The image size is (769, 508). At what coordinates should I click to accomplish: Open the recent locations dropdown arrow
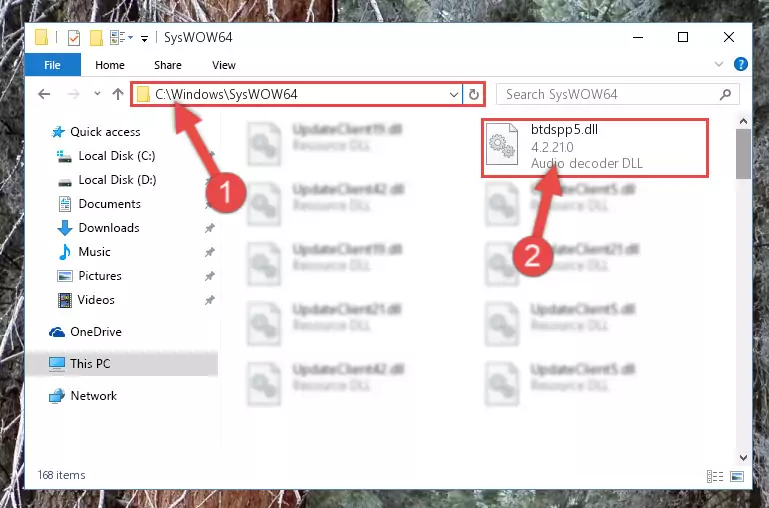(97, 94)
